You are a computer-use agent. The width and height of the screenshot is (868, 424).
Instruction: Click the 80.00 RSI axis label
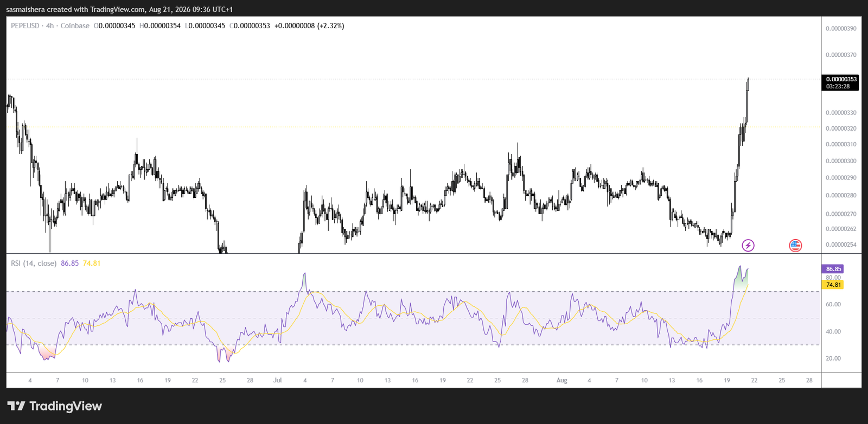pos(833,277)
